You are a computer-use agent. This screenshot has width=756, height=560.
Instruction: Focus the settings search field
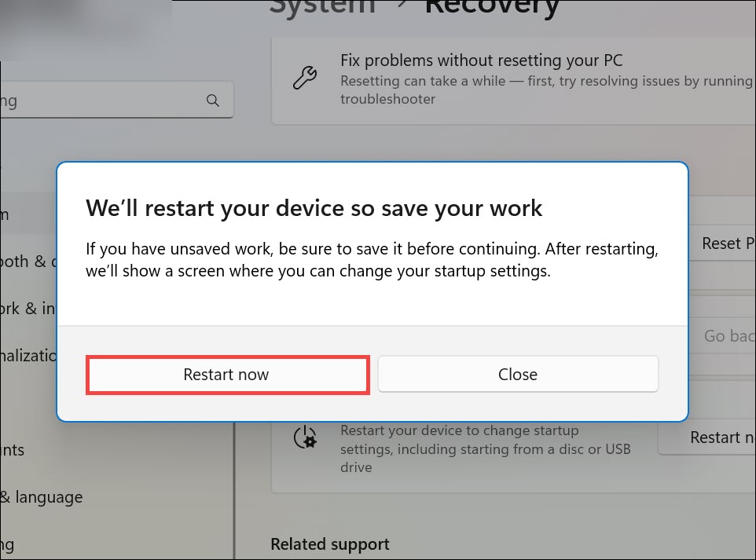click(x=102, y=101)
